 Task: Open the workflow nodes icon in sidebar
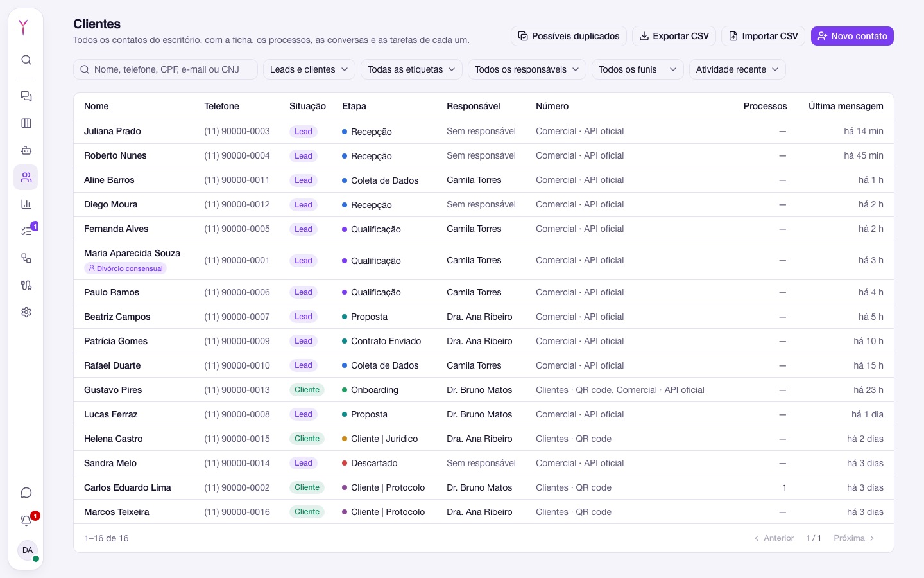26,258
